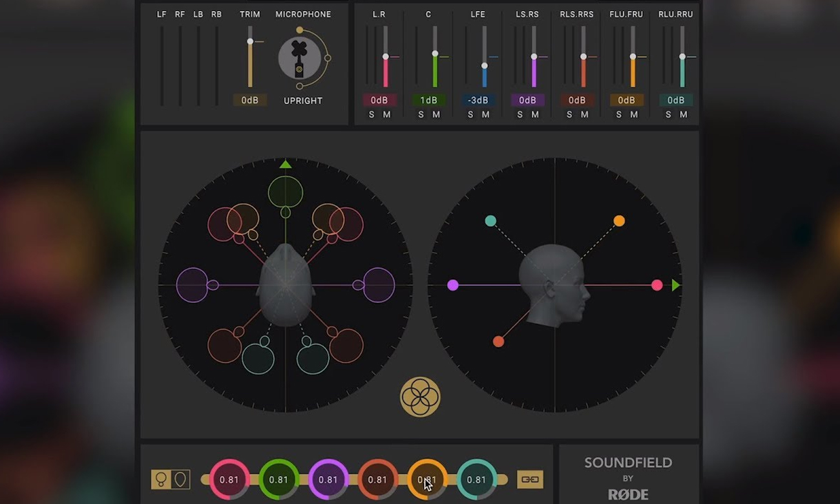Mute the LFE channel
The height and width of the screenshot is (504, 840).
point(485,114)
